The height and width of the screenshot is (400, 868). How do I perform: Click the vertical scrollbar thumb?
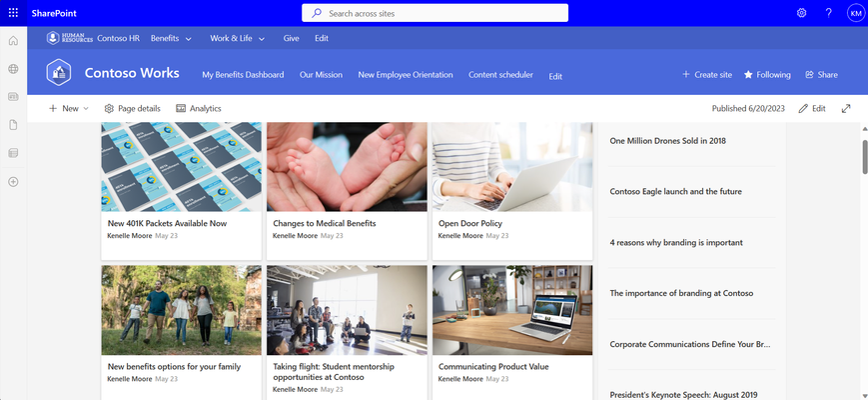click(865, 157)
